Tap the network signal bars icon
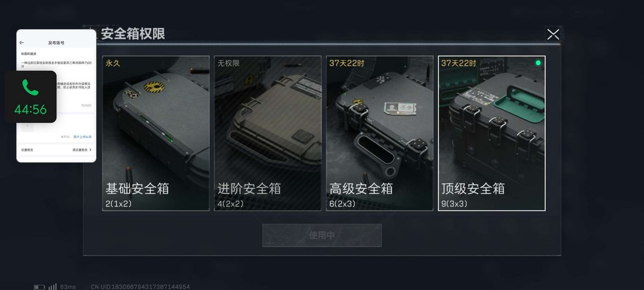This screenshot has width=644, height=290. pos(52,286)
